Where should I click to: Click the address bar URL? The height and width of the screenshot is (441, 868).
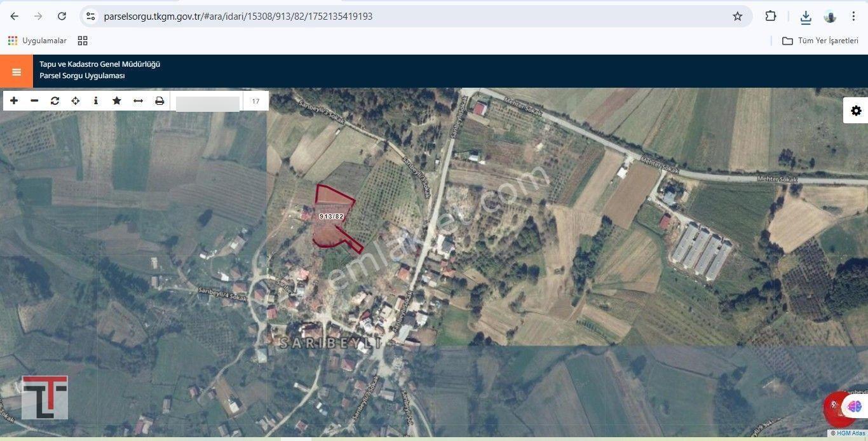tap(238, 17)
